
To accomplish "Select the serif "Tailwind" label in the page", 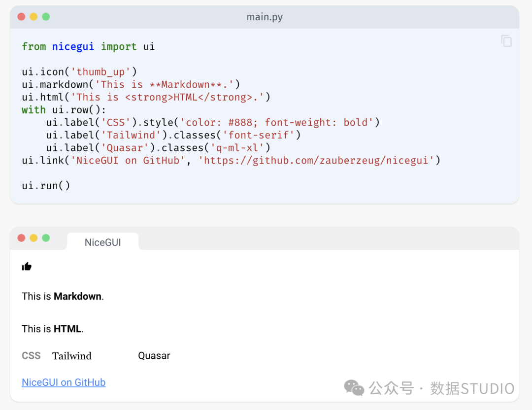I will [x=72, y=356].
